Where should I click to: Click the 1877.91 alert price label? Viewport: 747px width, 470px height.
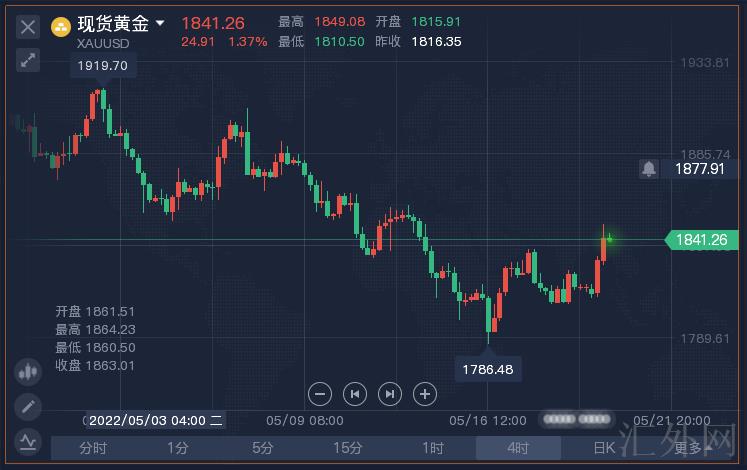click(x=699, y=169)
